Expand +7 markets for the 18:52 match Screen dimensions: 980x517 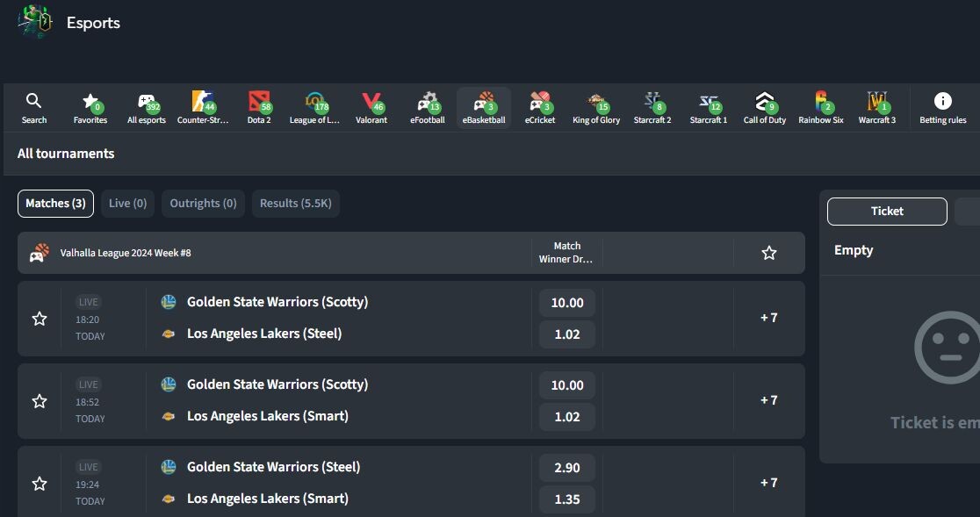coord(768,400)
